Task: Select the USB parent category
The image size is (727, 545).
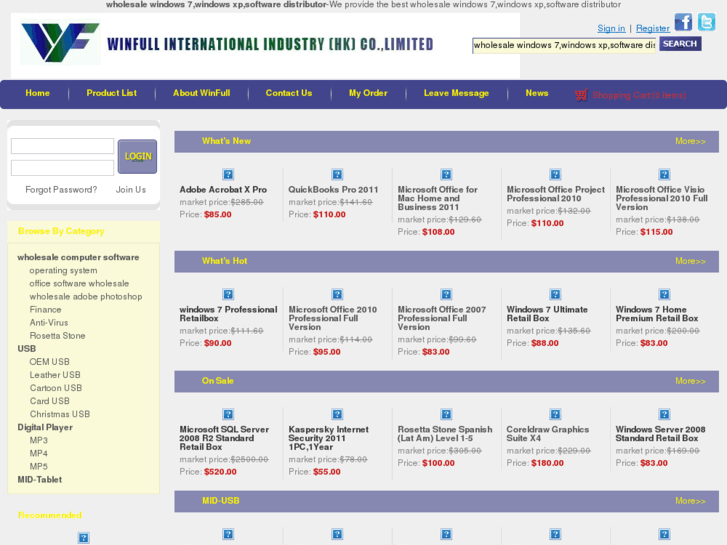Action: pos(26,348)
